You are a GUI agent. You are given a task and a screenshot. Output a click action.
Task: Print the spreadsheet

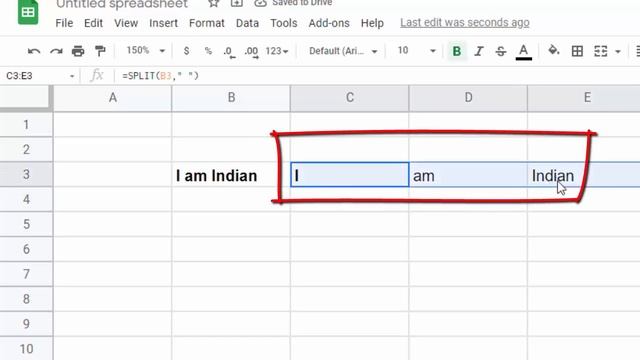coord(78,51)
